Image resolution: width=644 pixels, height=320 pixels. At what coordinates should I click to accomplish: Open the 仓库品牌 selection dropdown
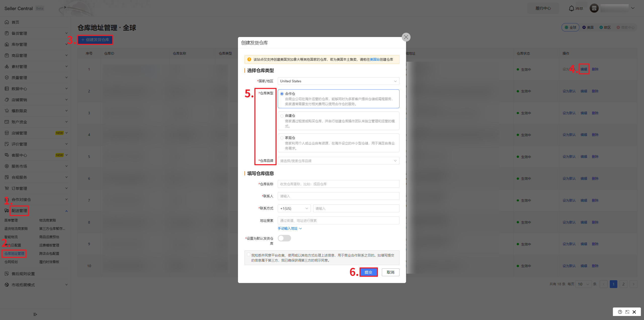[x=338, y=161]
